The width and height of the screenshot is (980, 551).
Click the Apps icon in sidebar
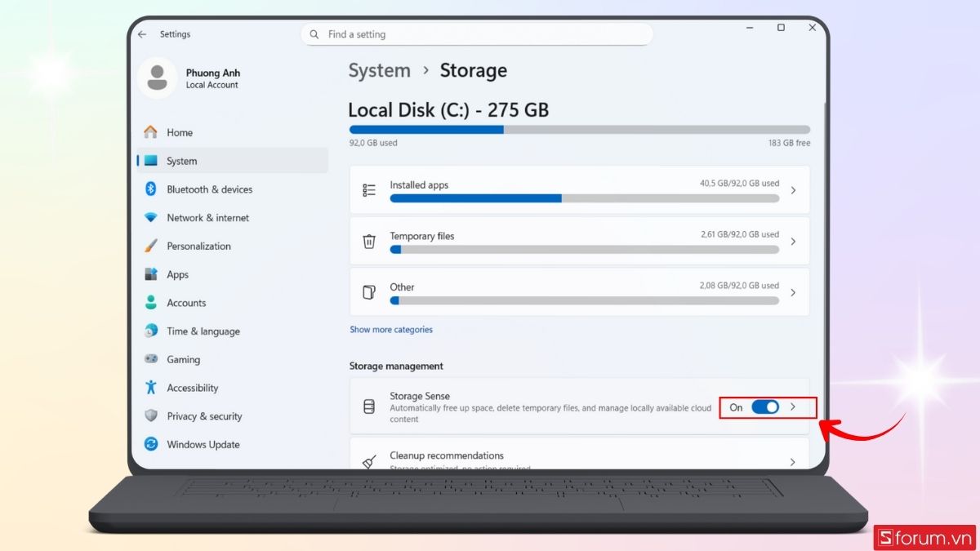(150, 274)
